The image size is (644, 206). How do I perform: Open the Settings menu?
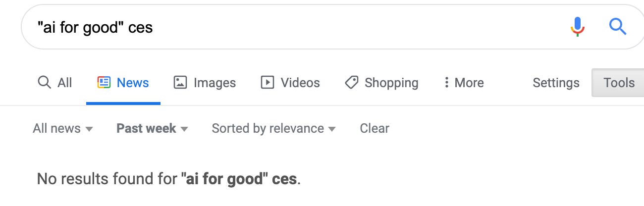(556, 83)
